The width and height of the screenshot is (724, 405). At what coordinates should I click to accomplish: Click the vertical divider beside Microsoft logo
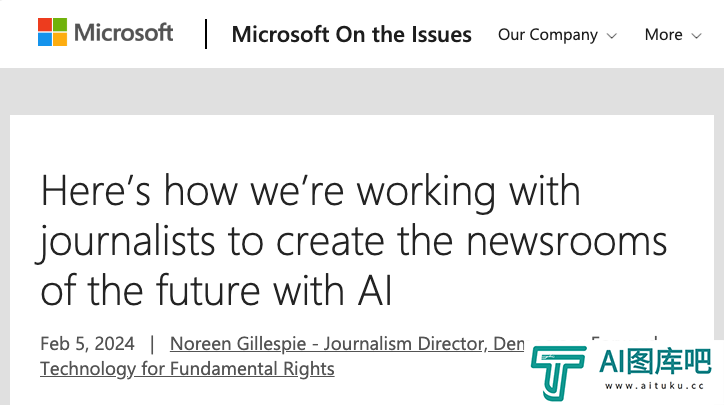pyautogui.click(x=206, y=34)
